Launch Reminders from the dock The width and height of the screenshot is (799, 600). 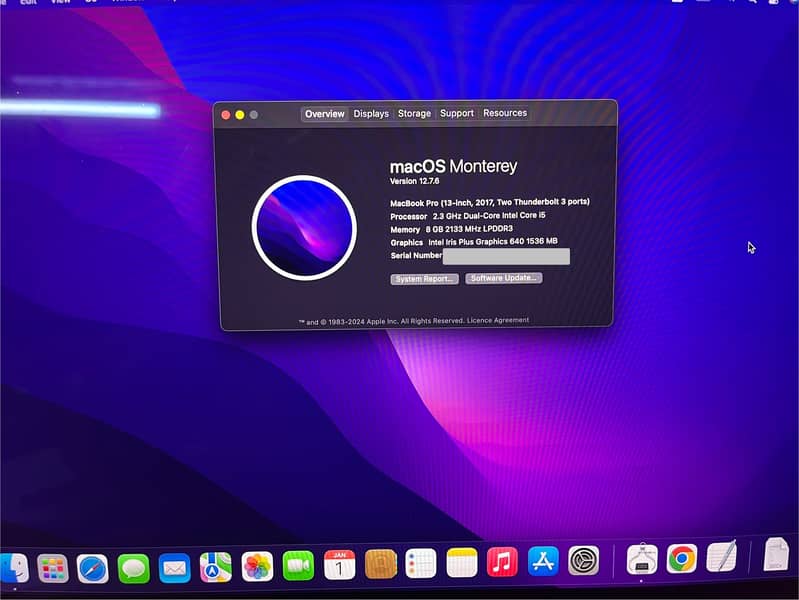point(421,563)
